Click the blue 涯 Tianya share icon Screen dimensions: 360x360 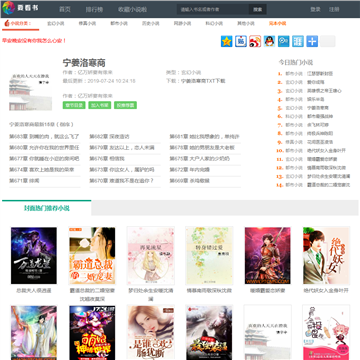pyautogui.click(x=298, y=41)
